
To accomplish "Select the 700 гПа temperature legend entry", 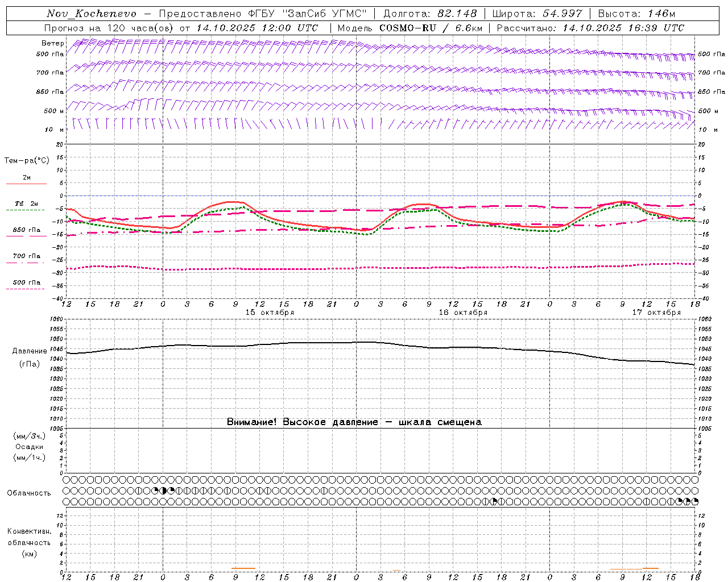I will (x=26, y=256).
